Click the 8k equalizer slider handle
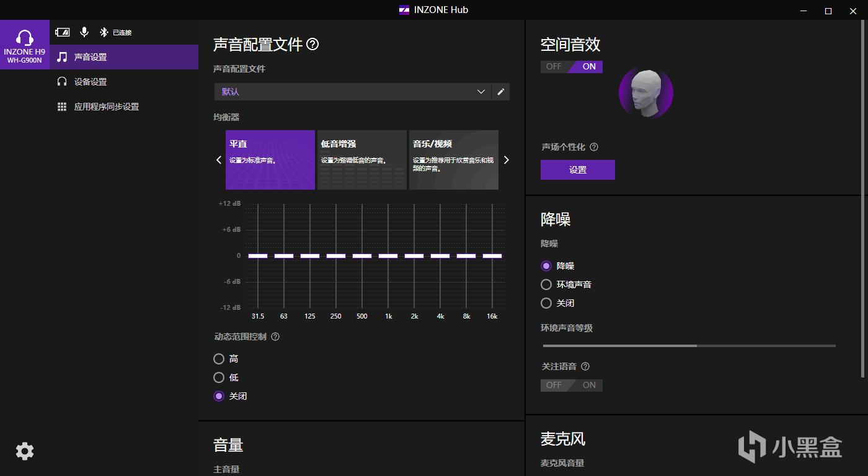The width and height of the screenshot is (868, 476). pyautogui.click(x=466, y=255)
